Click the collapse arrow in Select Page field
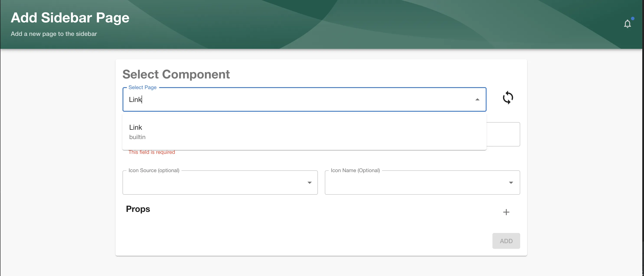 [478, 100]
